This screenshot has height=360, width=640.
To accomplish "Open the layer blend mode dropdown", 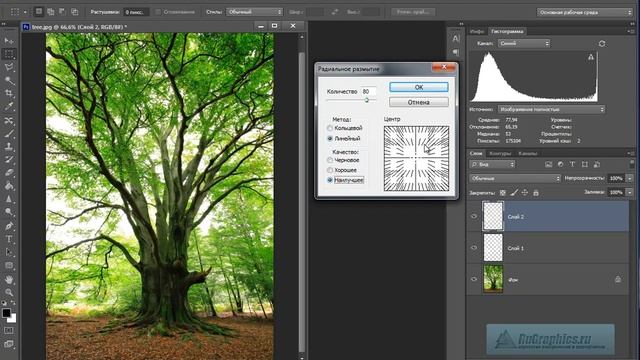I will [x=515, y=178].
